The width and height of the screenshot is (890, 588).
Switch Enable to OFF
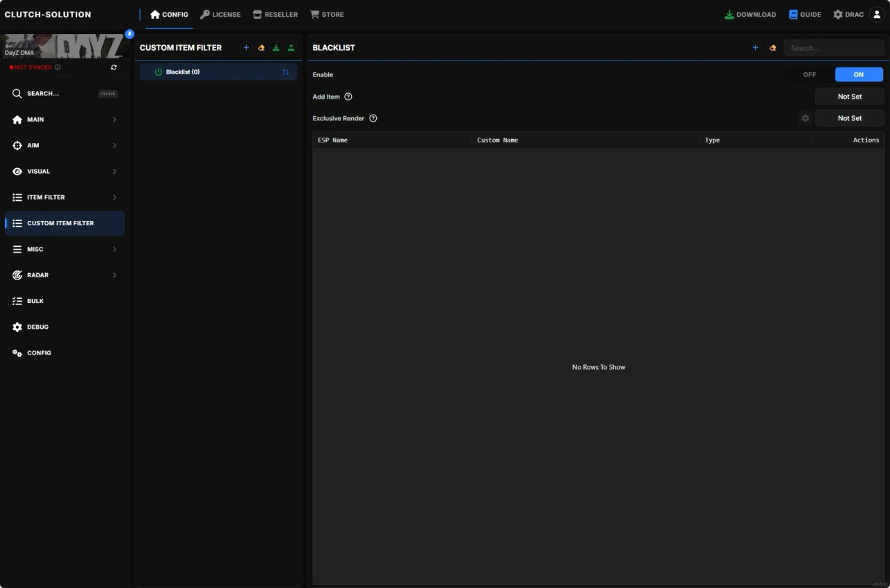click(x=809, y=74)
